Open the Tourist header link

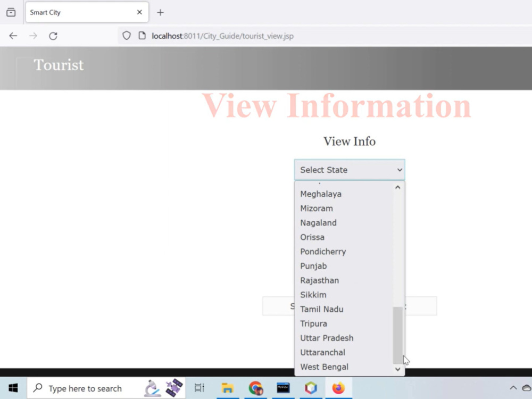[x=59, y=65]
